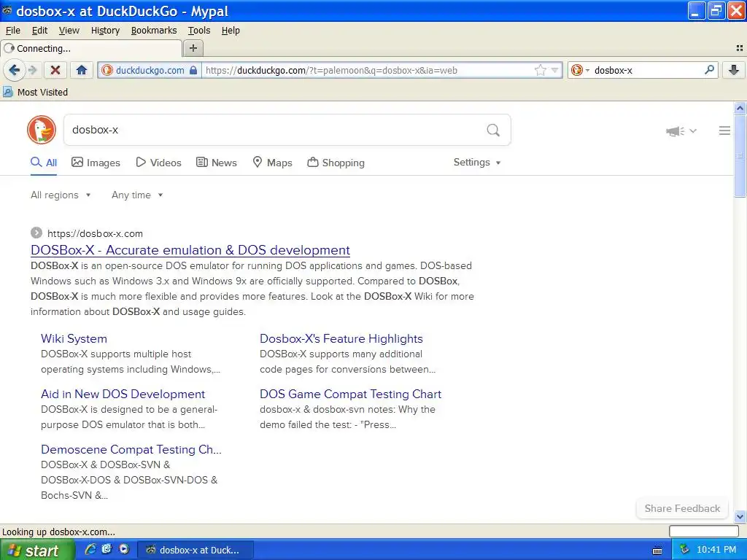This screenshot has width=747, height=560.
Task: Open the address bar history dropdown arrow
Action: point(554,70)
